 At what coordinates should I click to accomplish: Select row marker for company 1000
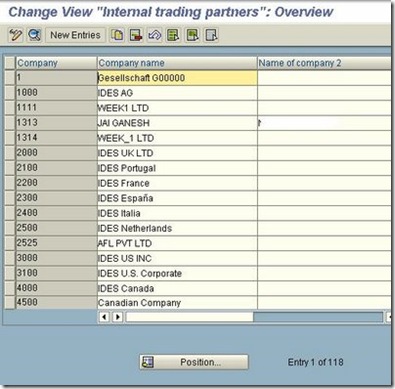pyautogui.click(x=10, y=93)
